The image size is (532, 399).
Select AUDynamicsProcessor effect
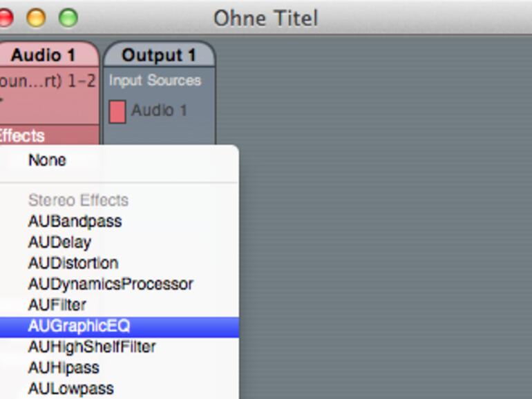point(111,284)
